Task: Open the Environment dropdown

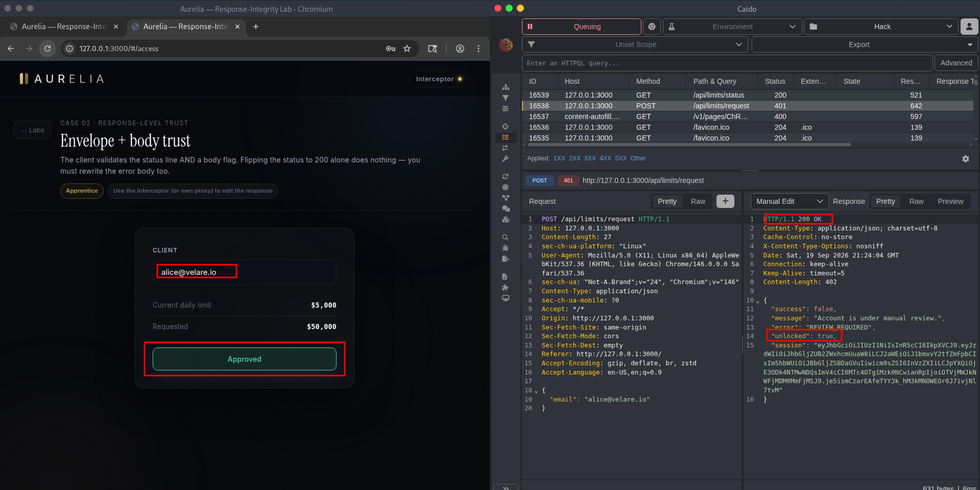Action: click(732, 27)
